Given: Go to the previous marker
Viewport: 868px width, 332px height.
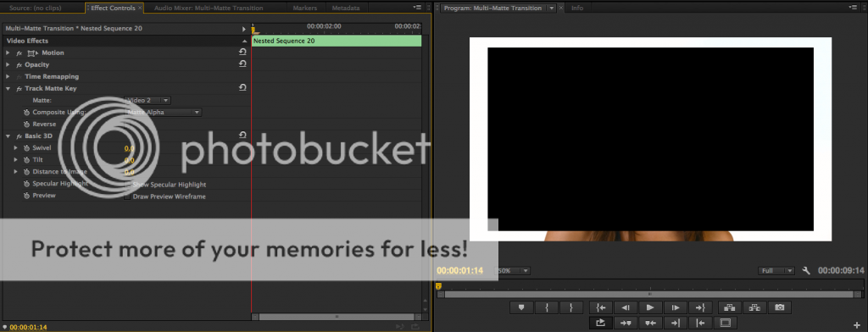Looking at the screenshot, I should click(650, 323).
